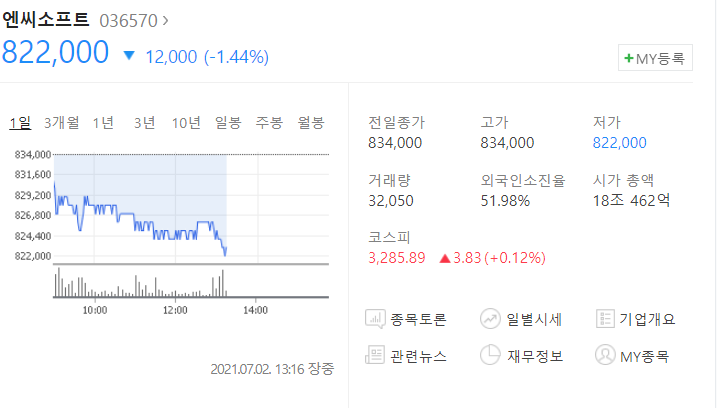The height and width of the screenshot is (408, 717).
Task: Open the 종목토론 discussion icon
Action: (375, 319)
